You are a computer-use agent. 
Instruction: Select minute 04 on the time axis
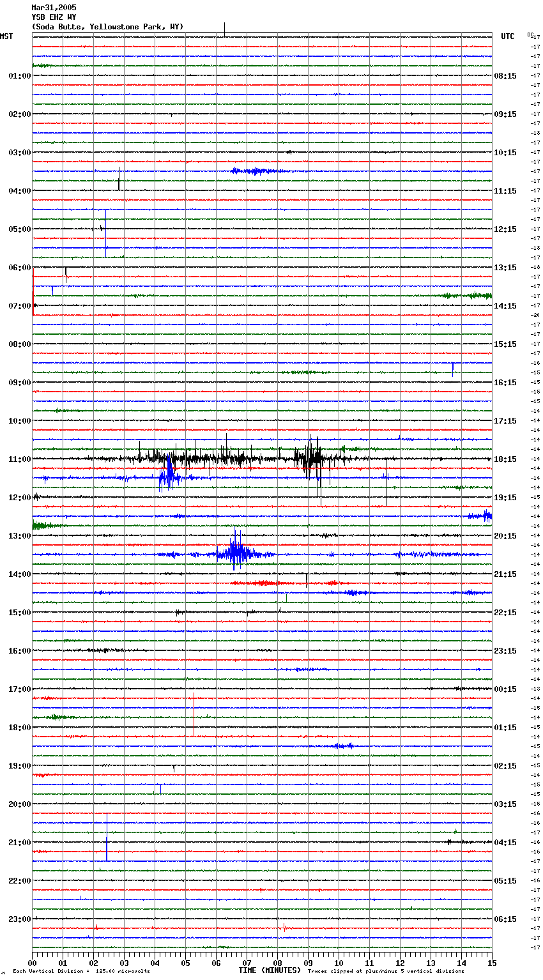155,963
